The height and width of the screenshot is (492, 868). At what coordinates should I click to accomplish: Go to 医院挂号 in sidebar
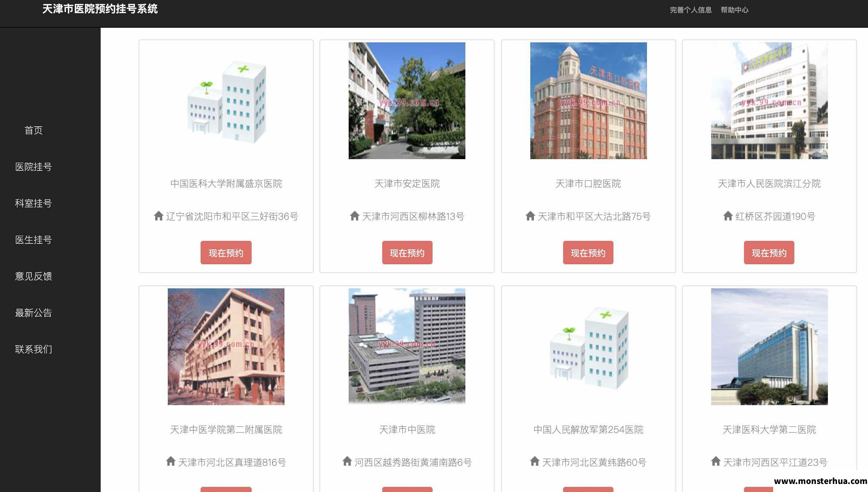click(34, 167)
